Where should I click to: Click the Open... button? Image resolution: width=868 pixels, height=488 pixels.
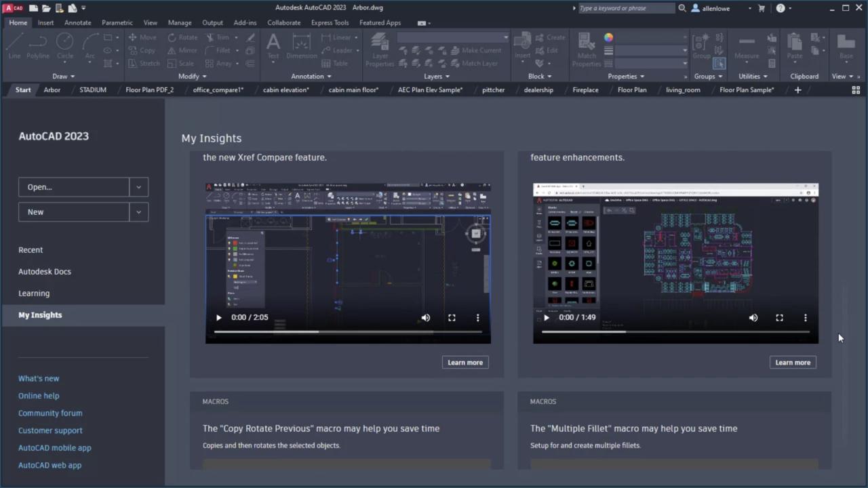[74, 187]
